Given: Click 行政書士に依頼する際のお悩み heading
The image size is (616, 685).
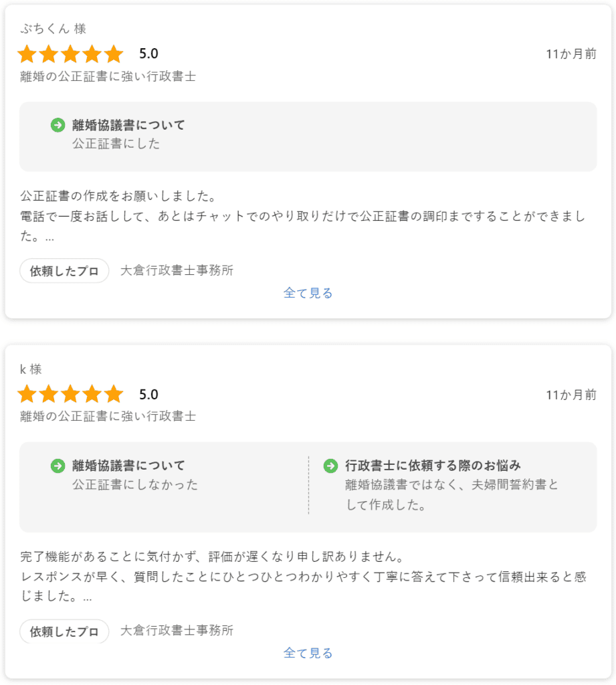Looking at the screenshot, I should tap(433, 466).
